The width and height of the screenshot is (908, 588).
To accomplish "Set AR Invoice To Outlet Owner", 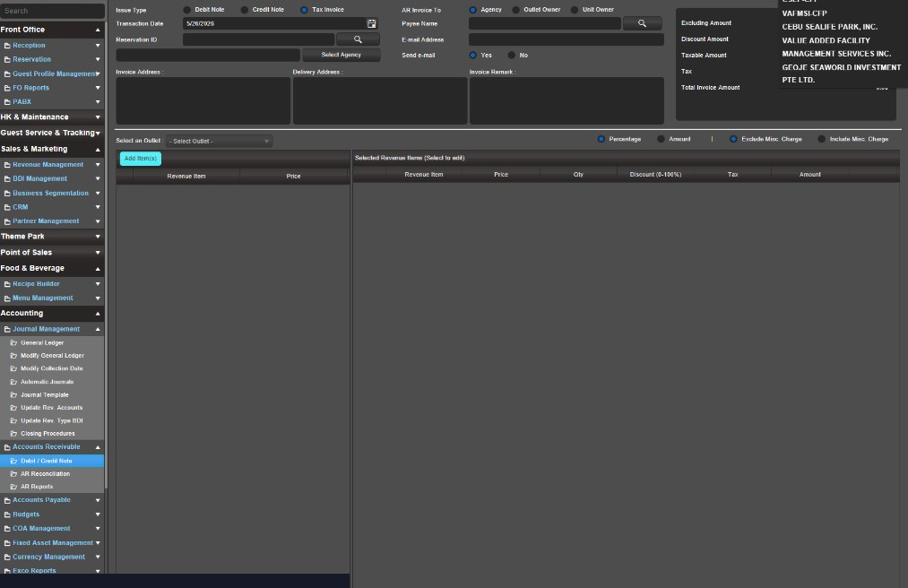I will [516, 10].
